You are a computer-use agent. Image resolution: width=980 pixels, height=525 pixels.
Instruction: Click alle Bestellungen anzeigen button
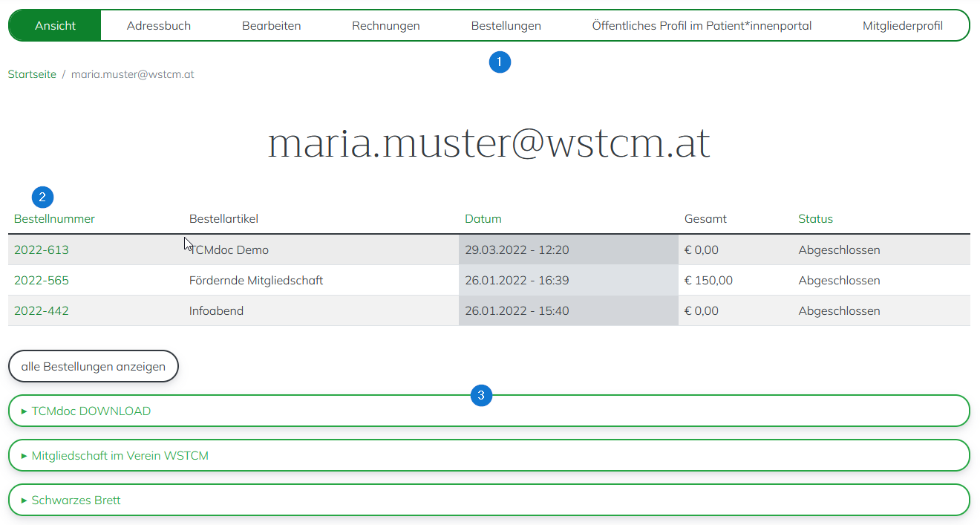(94, 367)
